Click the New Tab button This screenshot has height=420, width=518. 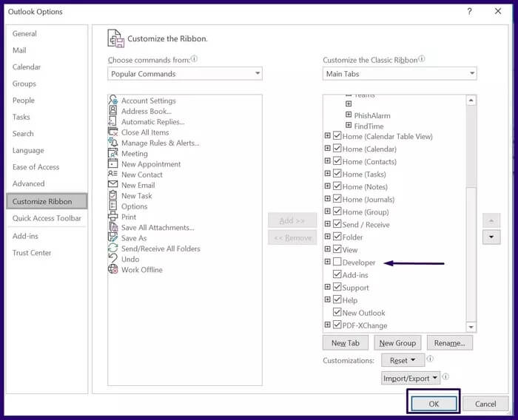(x=346, y=343)
